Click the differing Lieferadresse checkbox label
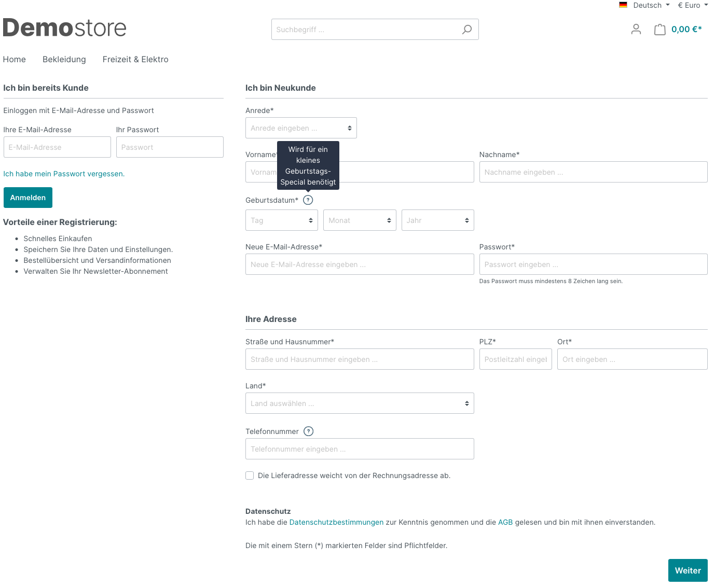 [354, 475]
